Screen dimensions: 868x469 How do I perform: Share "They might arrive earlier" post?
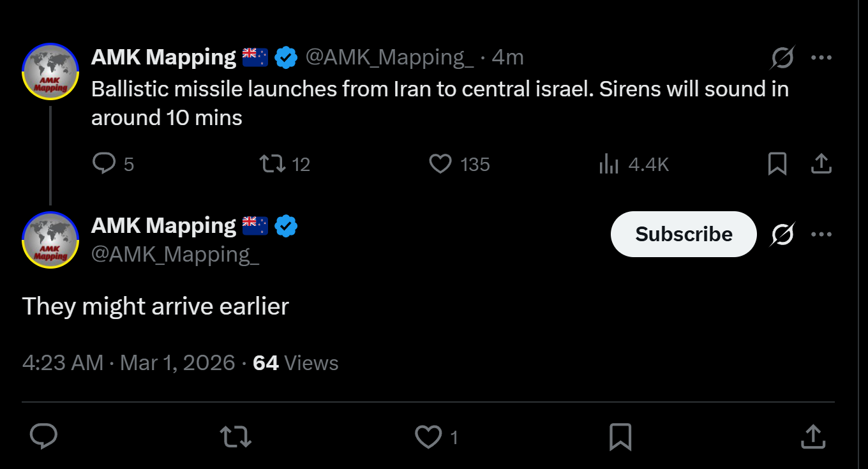812,437
